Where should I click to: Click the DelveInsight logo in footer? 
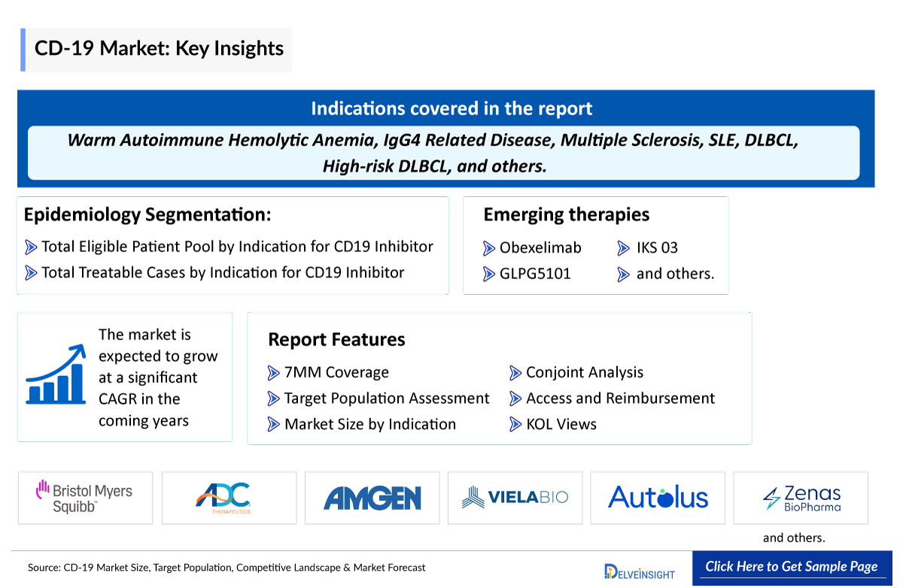point(640,571)
